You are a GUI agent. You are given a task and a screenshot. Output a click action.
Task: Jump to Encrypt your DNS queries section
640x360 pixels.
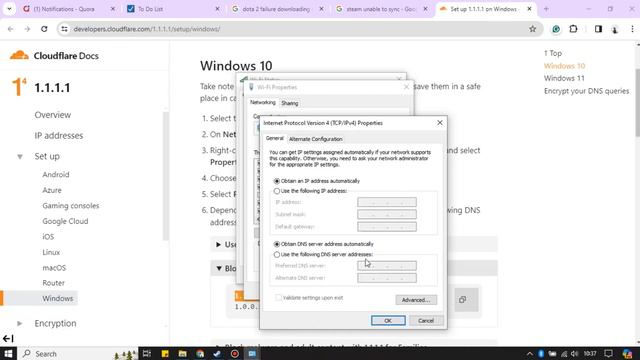click(x=586, y=91)
